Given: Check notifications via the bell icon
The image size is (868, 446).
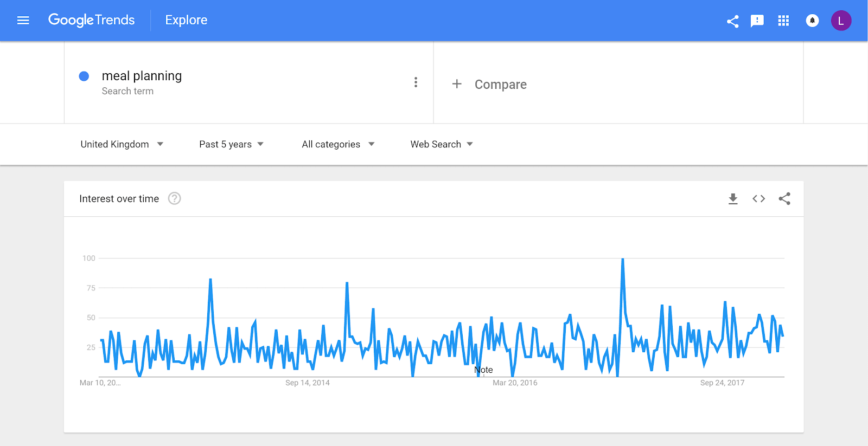Looking at the screenshot, I should pos(812,21).
